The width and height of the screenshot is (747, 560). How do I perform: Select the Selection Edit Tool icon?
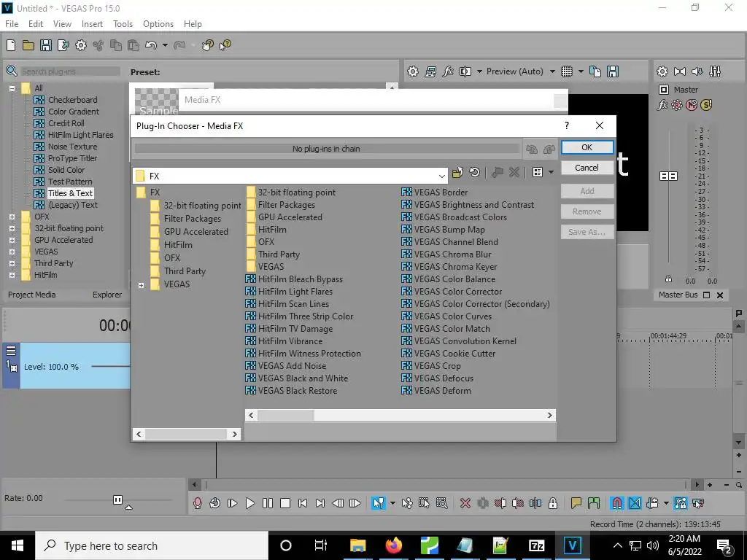pyautogui.click(x=424, y=503)
